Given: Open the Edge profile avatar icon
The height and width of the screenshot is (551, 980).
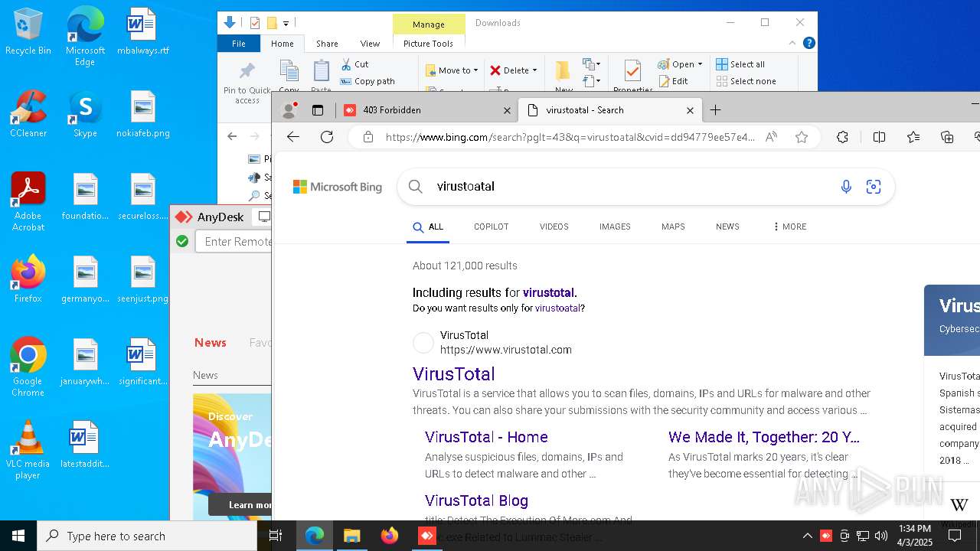Looking at the screenshot, I should [x=289, y=110].
